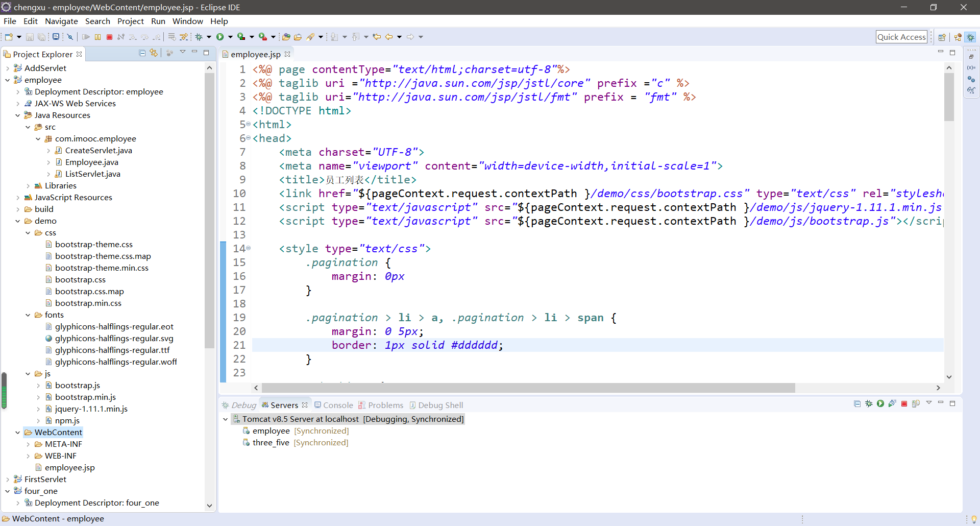
Task: Collapse the fonts folder
Action: click(28, 315)
